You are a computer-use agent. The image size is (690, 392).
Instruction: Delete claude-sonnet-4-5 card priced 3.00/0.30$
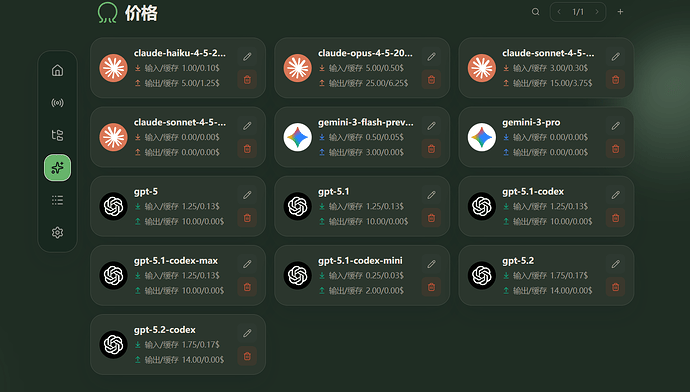pyautogui.click(x=616, y=80)
